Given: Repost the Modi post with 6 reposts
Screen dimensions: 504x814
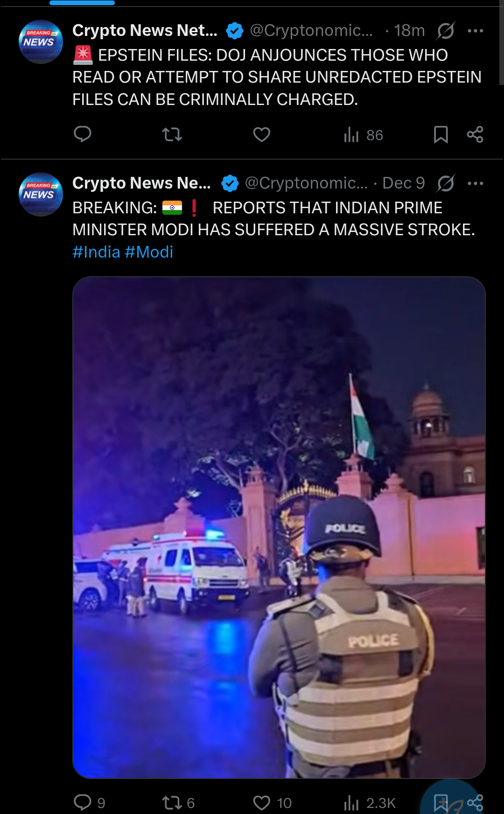Looking at the screenshot, I should pos(178,803).
